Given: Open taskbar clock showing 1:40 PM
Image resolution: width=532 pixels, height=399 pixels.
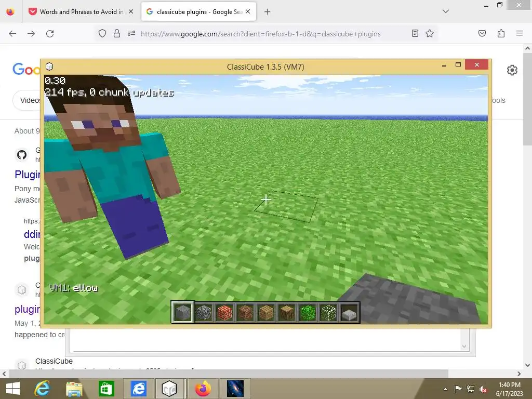Looking at the screenshot, I should click(x=509, y=389).
